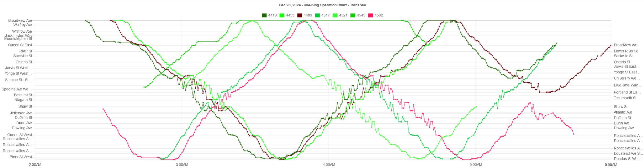Click the Queen St East stop label

20,45
